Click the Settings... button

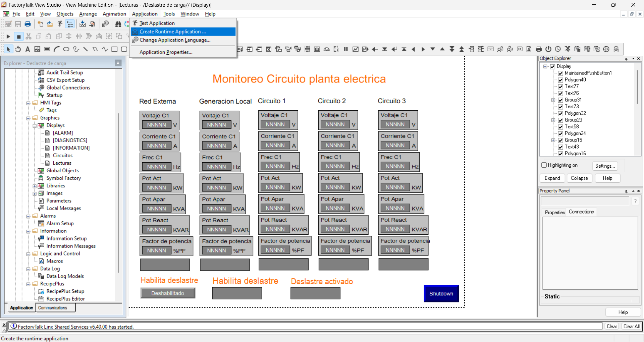tap(605, 166)
